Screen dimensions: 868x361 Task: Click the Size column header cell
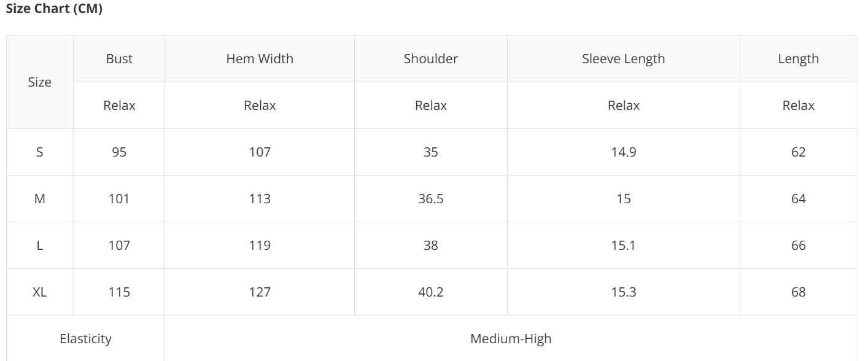(x=40, y=82)
